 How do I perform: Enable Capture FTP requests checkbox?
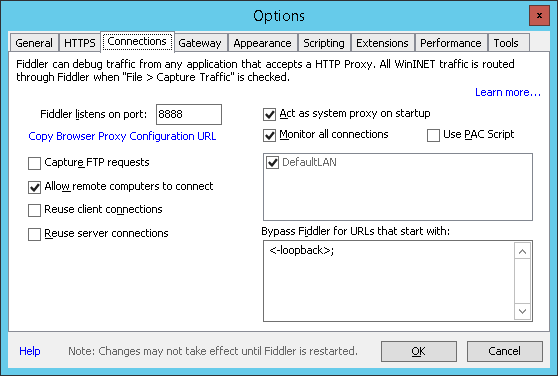[35, 163]
